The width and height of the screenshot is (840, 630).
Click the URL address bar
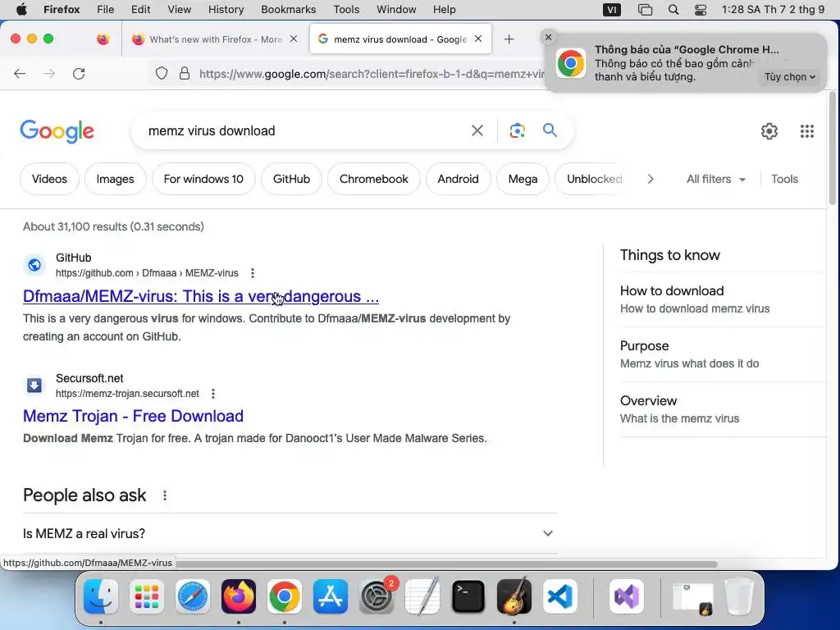click(372, 73)
